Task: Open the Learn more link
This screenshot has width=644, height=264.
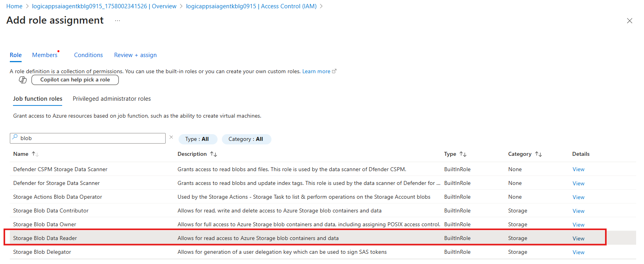Action: pyautogui.click(x=316, y=72)
